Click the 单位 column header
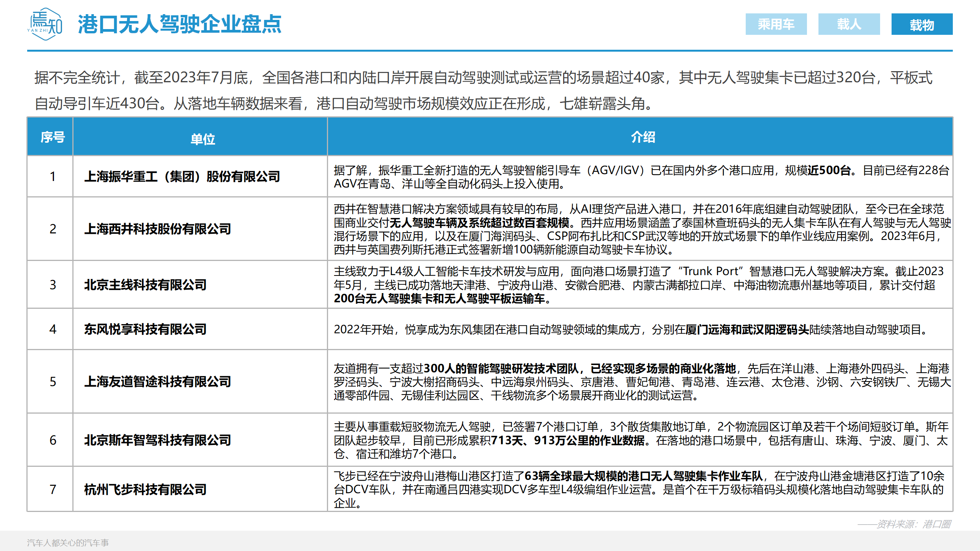The height and width of the screenshot is (551, 980). click(x=200, y=137)
